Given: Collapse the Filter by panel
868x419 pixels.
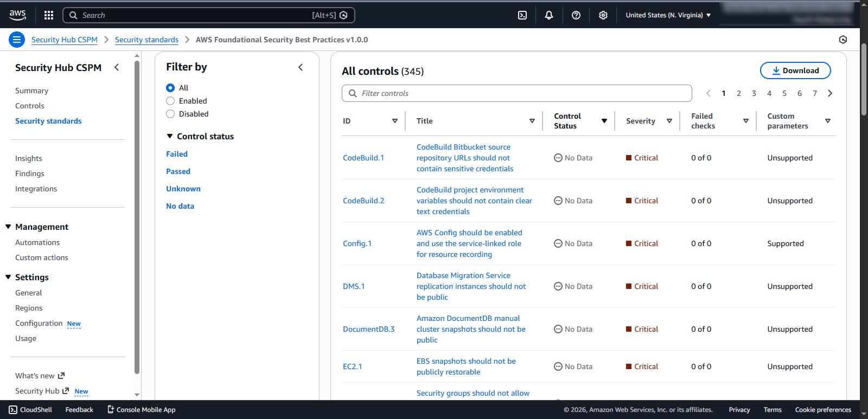Looking at the screenshot, I should [x=301, y=67].
